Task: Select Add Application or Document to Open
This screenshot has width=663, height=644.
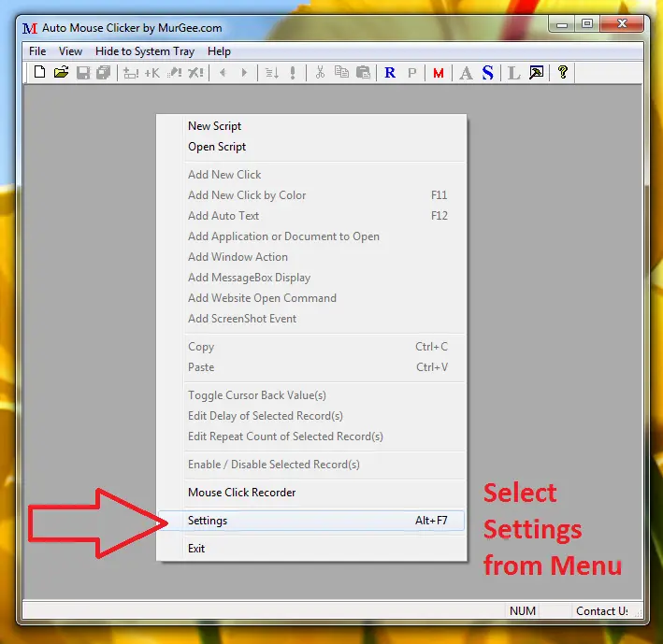Action: point(311,236)
